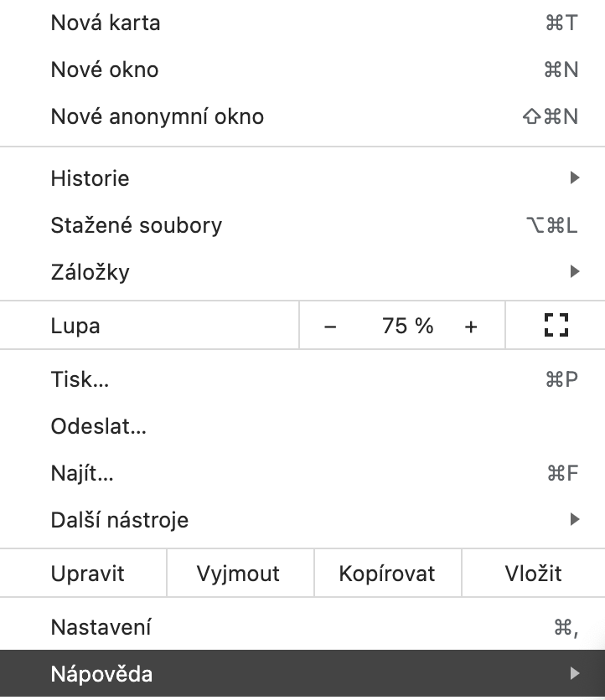Expand the Záložky submenu arrow
This screenshot has width=605, height=700.
click(574, 271)
